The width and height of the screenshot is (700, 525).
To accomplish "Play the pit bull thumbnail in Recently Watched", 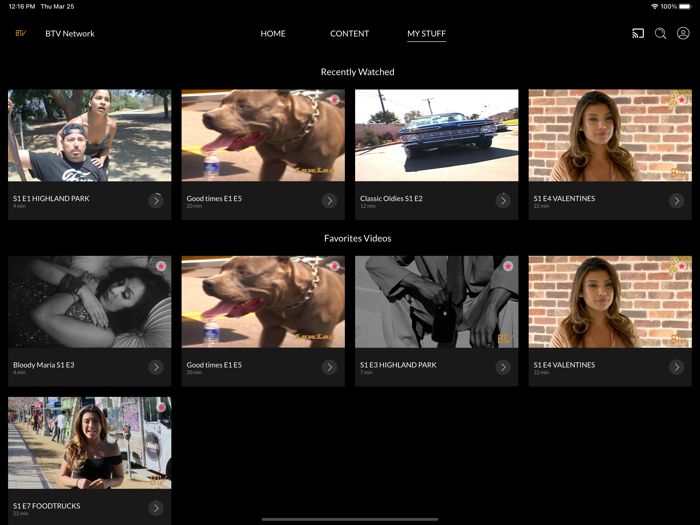I will pyautogui.click(x=263, y=135).
